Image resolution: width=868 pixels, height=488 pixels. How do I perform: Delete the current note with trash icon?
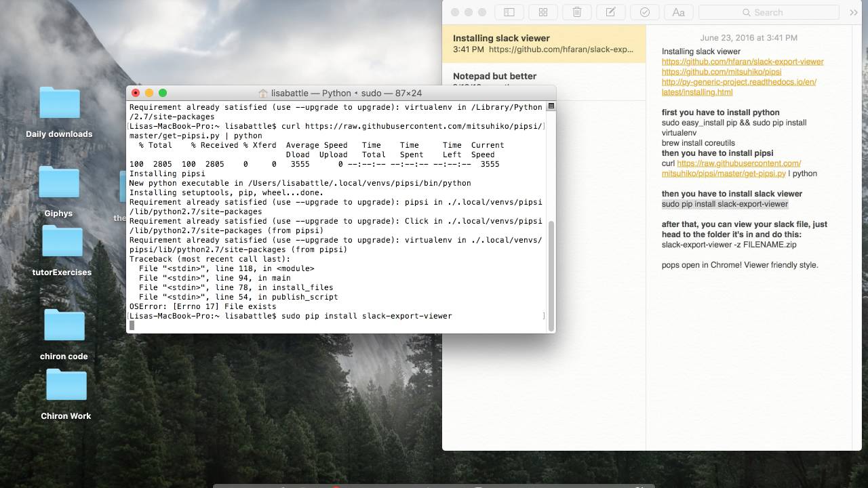[576, 12]
